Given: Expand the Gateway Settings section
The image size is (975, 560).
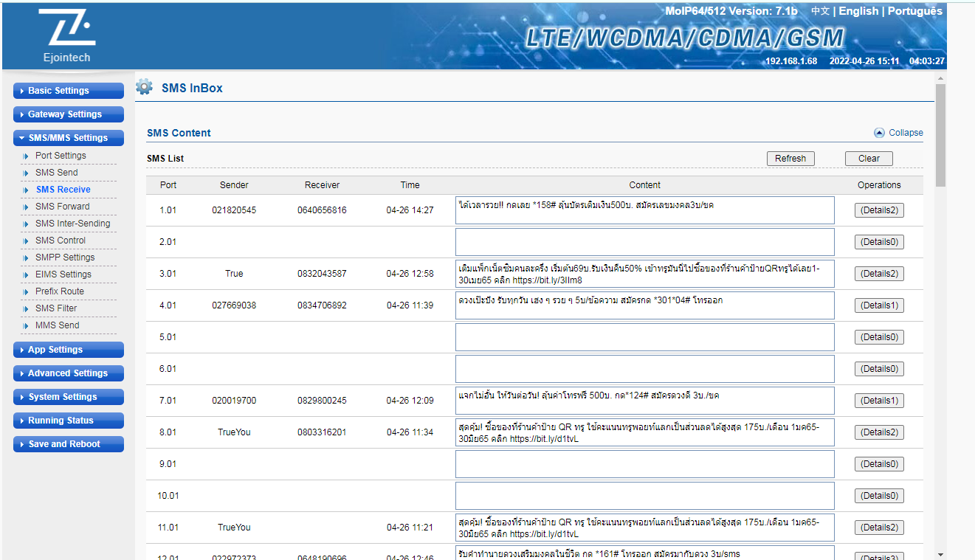Looking at the screenshot, I should [x=68, y=114].
